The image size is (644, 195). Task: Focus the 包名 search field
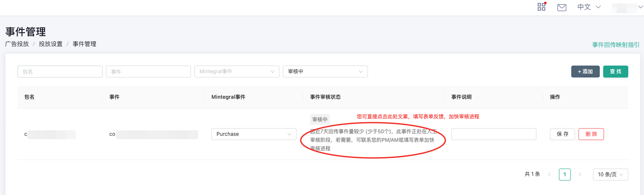[x=60, y=72]
